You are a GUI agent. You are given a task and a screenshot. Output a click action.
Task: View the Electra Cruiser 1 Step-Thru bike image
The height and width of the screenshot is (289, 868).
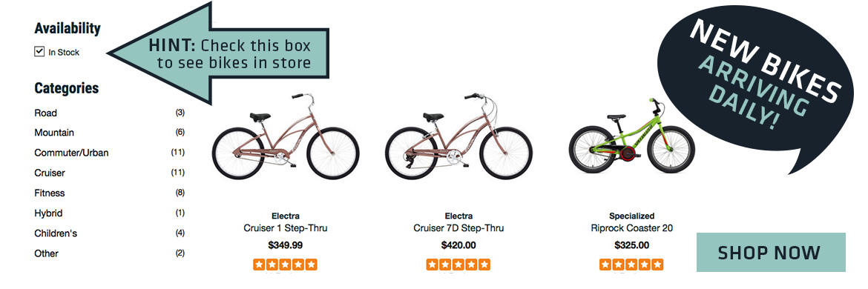click(286, 136)
